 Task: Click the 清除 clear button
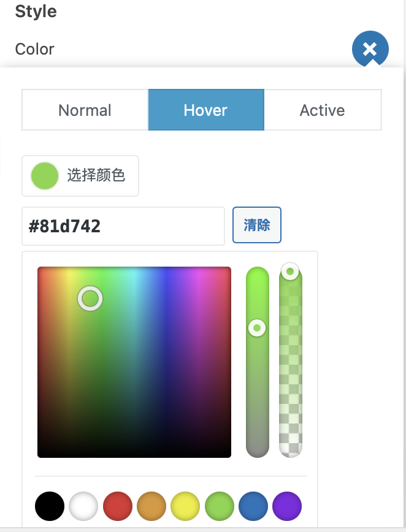pyautogui.click(x=256, y=225)
